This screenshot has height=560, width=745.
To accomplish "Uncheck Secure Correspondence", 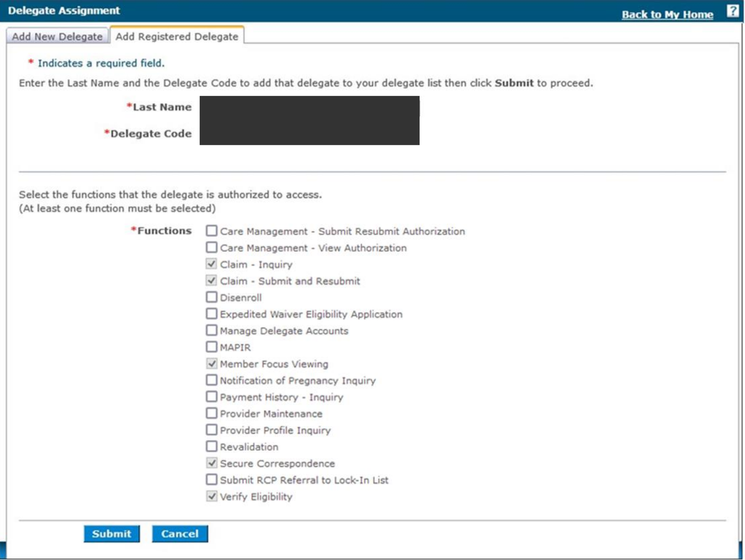I will tap(212, 463).
